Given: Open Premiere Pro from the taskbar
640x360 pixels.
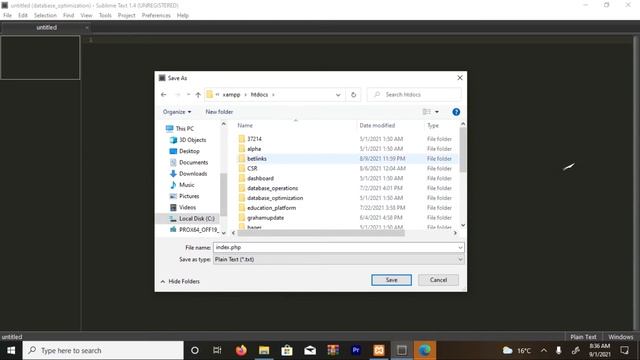Looking at the screenshot, I should tap(356, 351).
